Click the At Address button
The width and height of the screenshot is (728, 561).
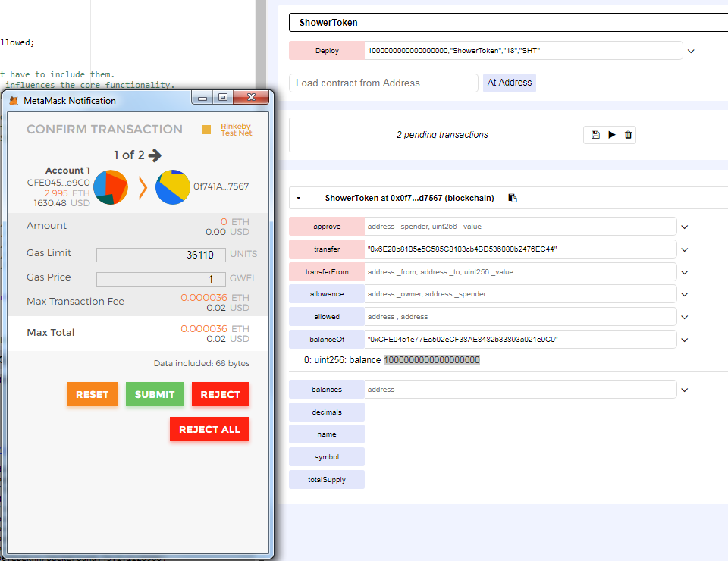(x=510, y=83)
